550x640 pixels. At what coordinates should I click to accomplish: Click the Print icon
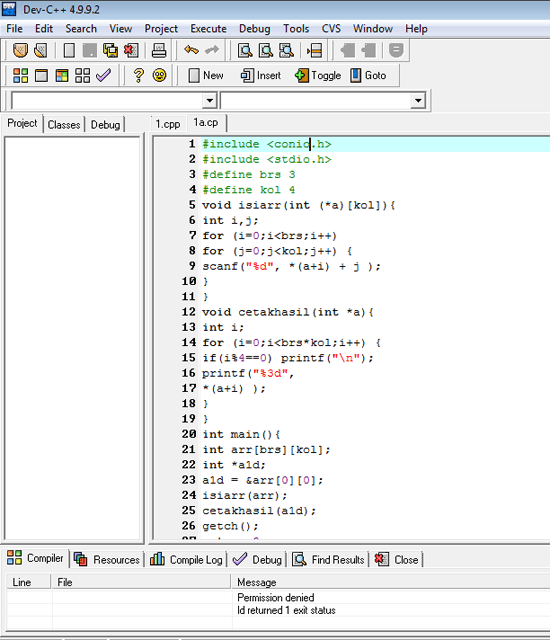[x=159, y=51]
